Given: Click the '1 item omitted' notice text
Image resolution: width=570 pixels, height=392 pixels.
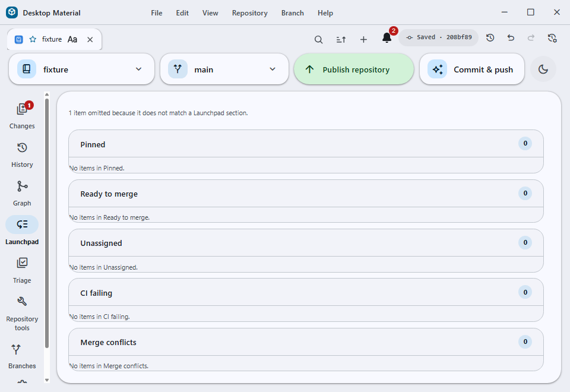Looking at the screenshot, I should click(x=158, y=113).
